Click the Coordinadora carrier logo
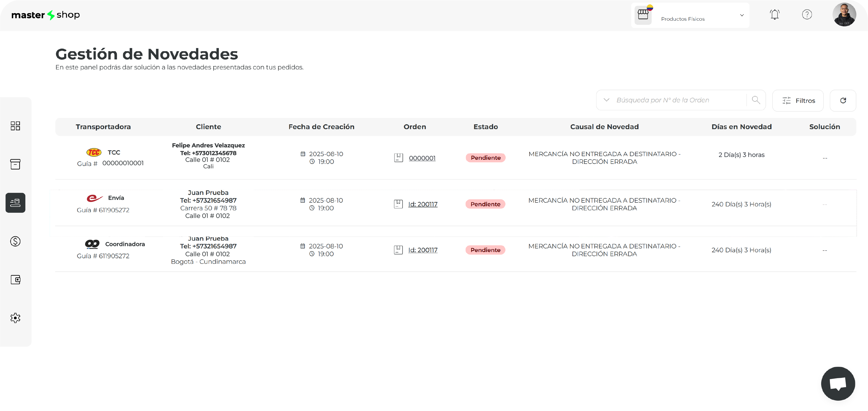Image resolution: width=868 pixels, height=411 pixels. [x=92, y=244]
